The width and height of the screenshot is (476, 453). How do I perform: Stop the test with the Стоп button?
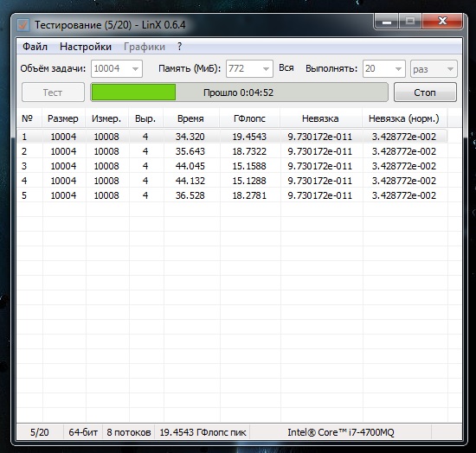click(x=425, y=93)
